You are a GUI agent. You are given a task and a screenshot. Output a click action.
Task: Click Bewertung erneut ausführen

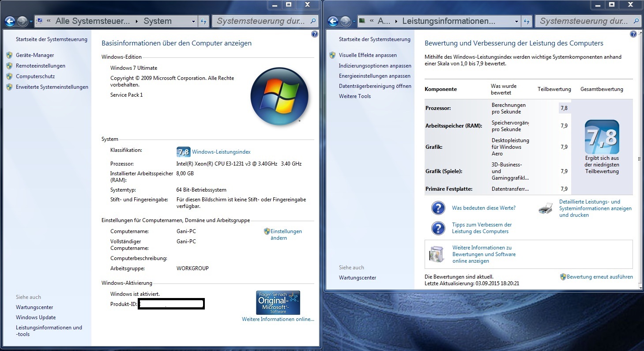[600, 277]
